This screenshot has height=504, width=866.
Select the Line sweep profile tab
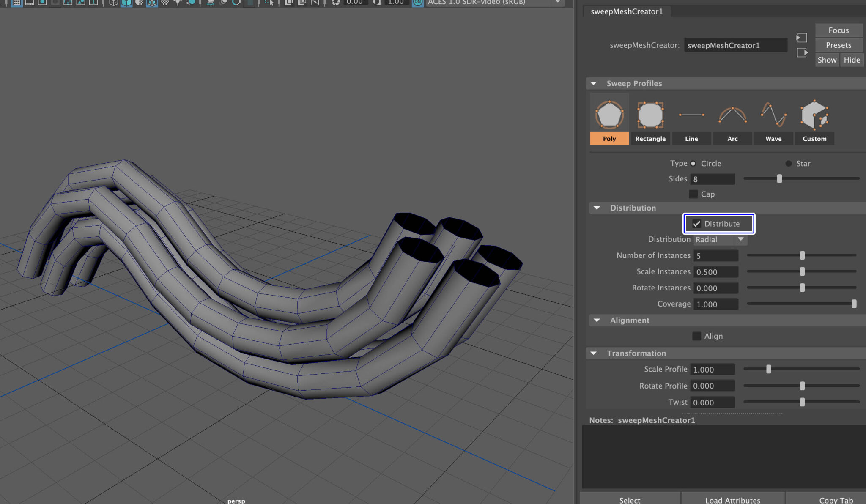691,139
